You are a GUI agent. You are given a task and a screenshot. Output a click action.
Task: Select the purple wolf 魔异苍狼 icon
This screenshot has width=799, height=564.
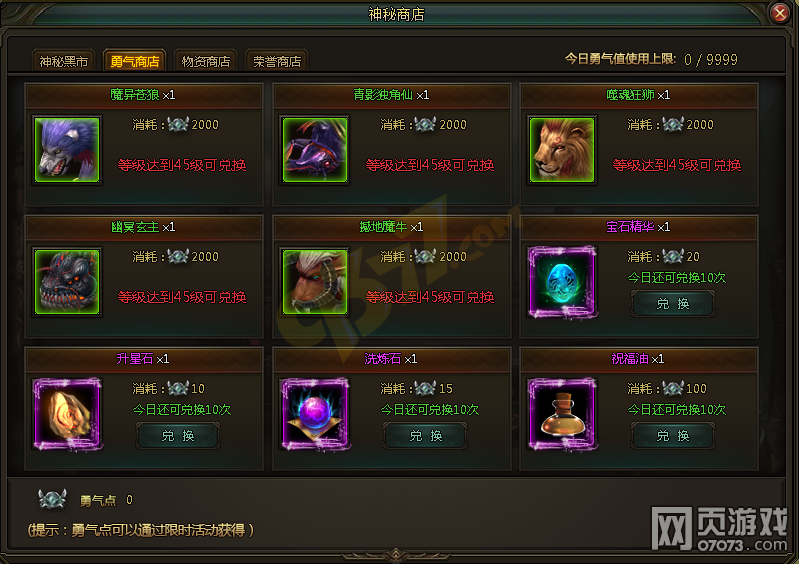pos(67,150)
